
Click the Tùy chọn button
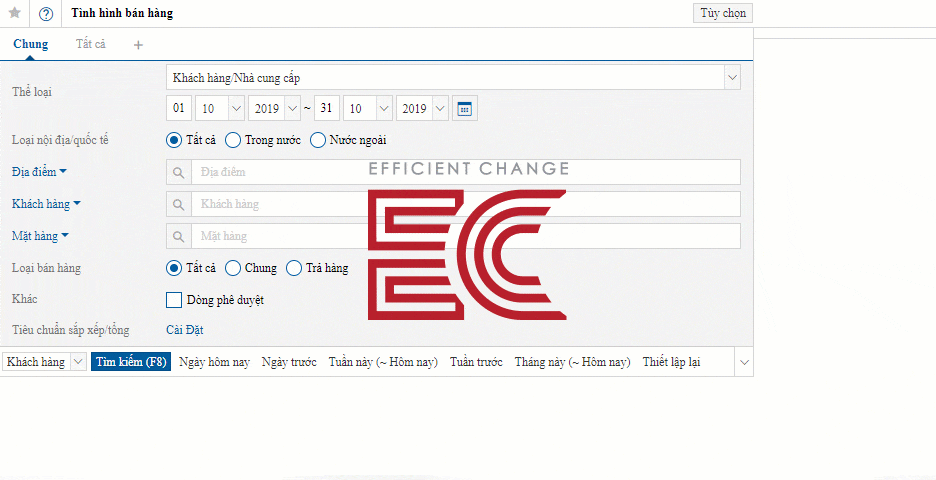[723, 13]
